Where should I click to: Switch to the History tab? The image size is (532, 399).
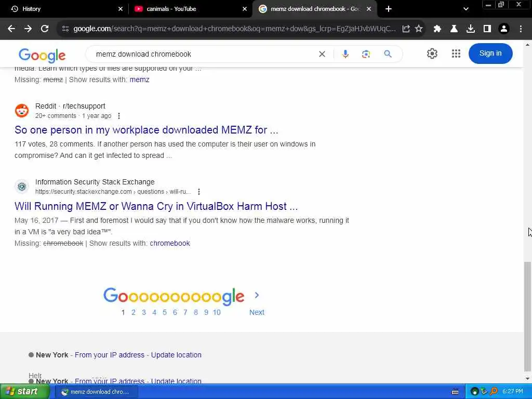64,9
